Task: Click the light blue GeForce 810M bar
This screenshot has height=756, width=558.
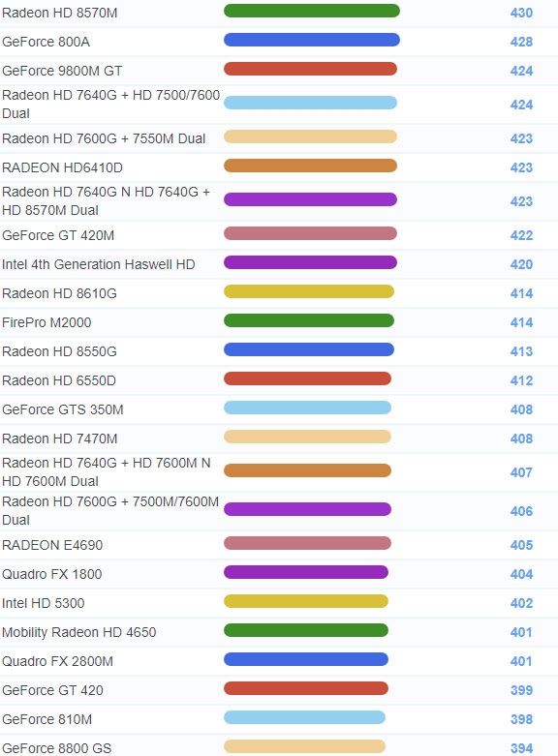Action: point(304,717)
